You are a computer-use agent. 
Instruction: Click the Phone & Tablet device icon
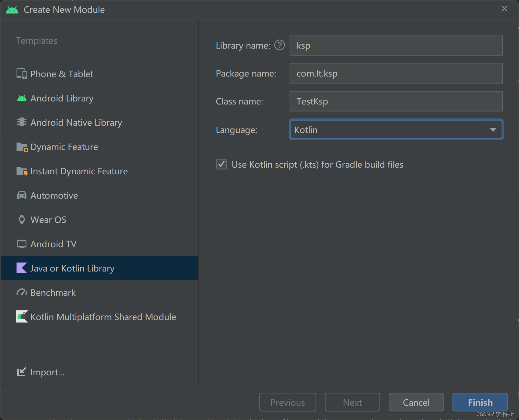22,74
